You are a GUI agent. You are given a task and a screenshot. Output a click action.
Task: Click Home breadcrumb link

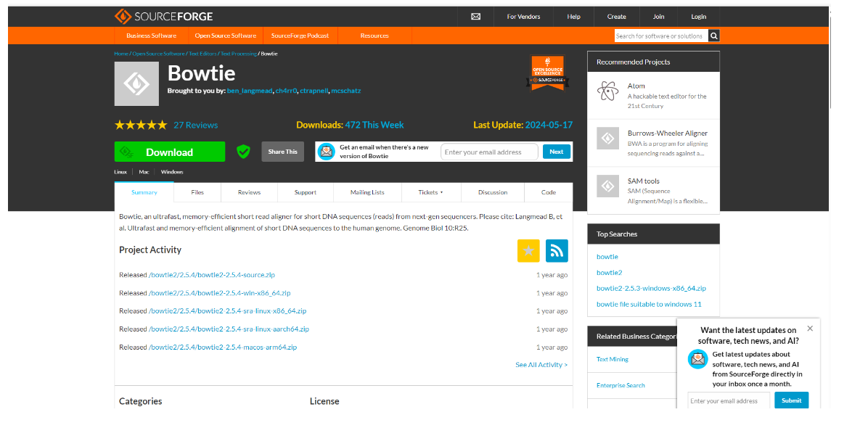coord(121,54)
